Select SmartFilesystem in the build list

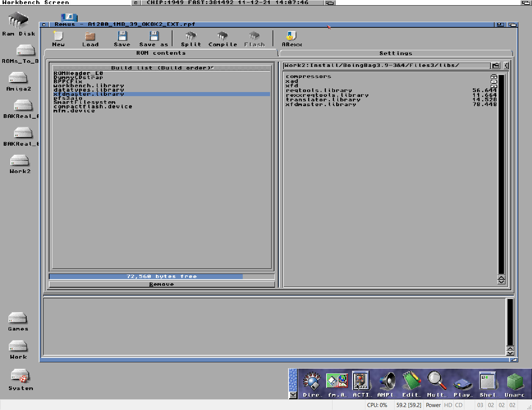click(162, 102)
